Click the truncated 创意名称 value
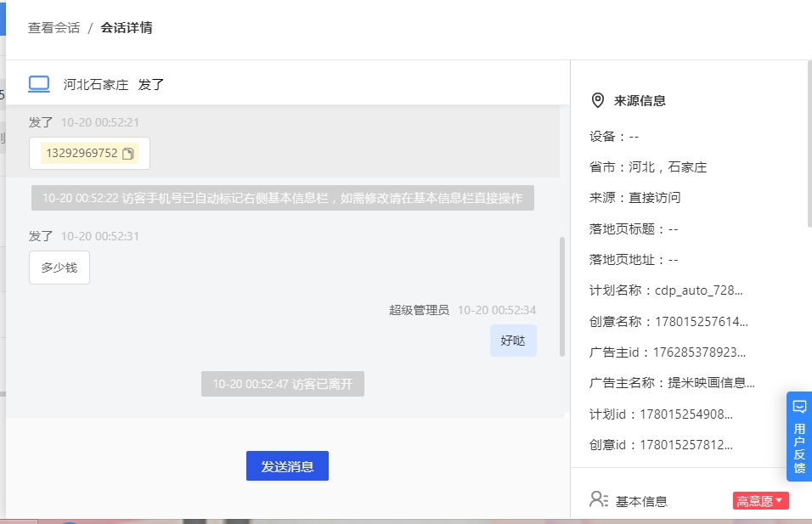Viewport: 812px width, 524px height. pos(702,322)
